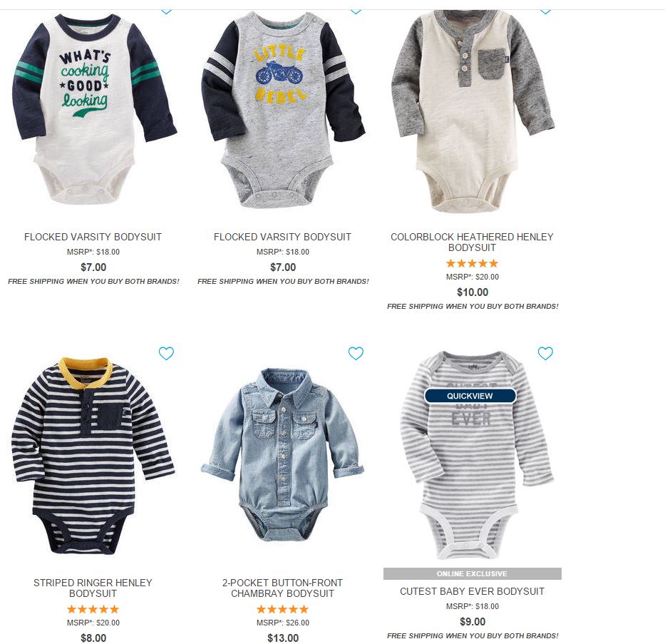Select the denim chambray bodysuit picture
The height and width of the screenshot is (644, 665).
coord(282,455)
